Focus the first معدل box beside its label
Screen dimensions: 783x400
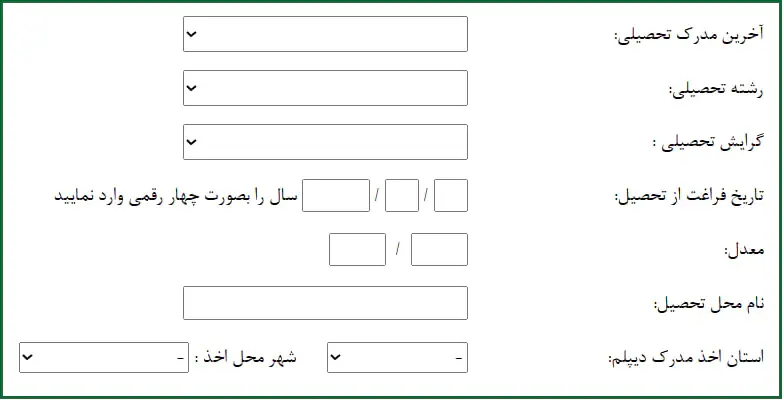click(x=439, y=249)
